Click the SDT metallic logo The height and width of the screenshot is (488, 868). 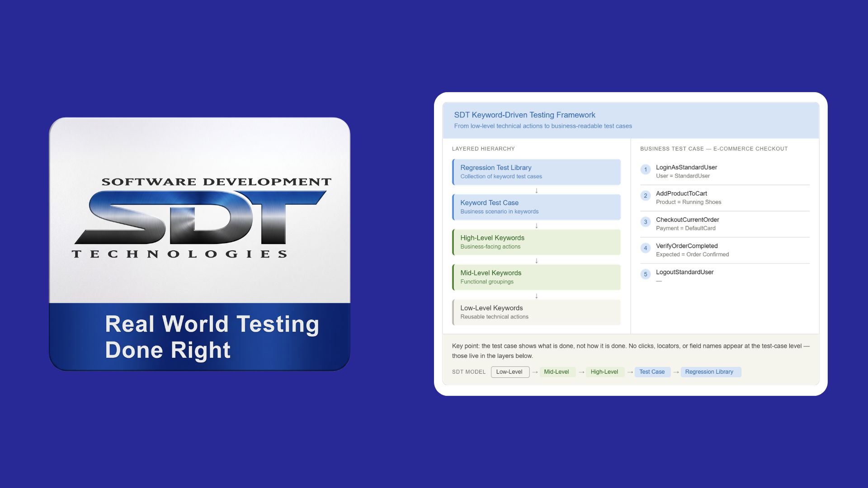(201, 218)
